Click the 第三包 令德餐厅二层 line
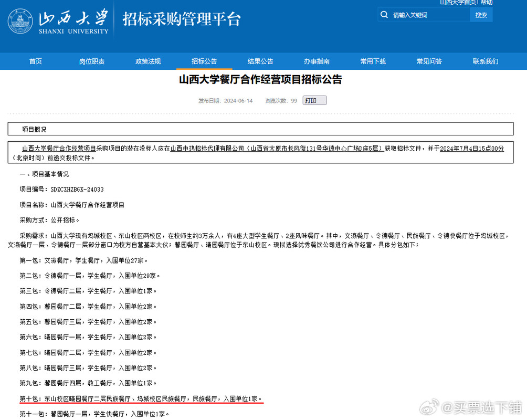 click(x=88, y=291)
